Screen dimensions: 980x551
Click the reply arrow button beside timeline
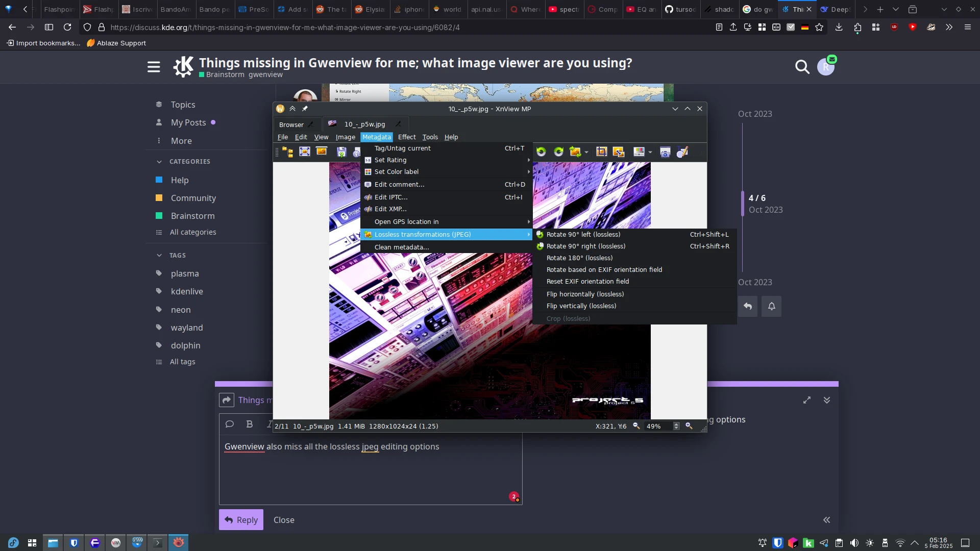748,306
